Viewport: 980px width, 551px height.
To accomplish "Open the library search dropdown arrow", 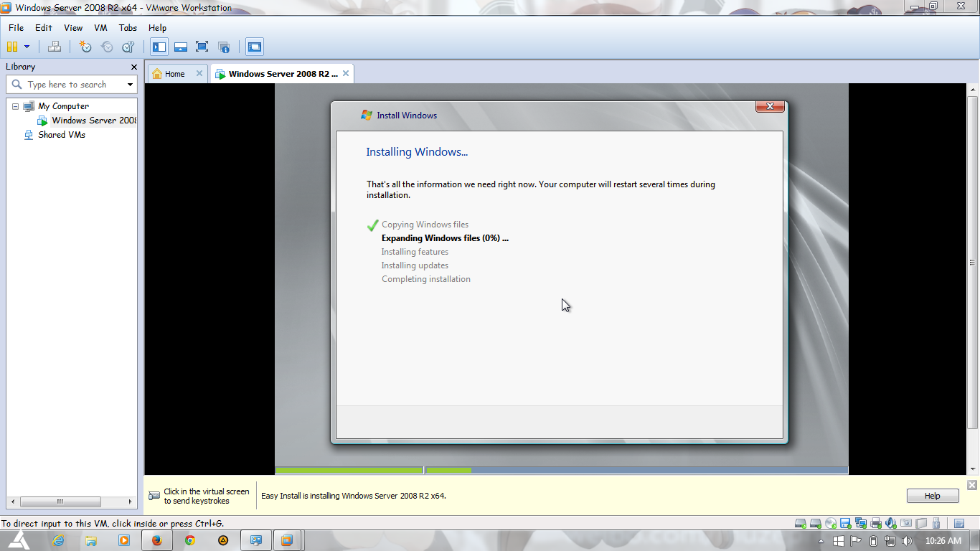I will (x=130, y=85).
